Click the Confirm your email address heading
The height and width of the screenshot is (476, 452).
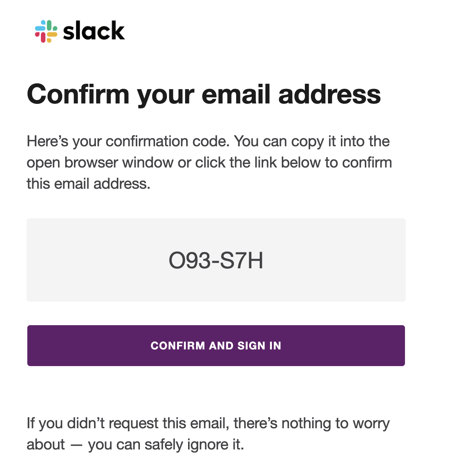204,94
